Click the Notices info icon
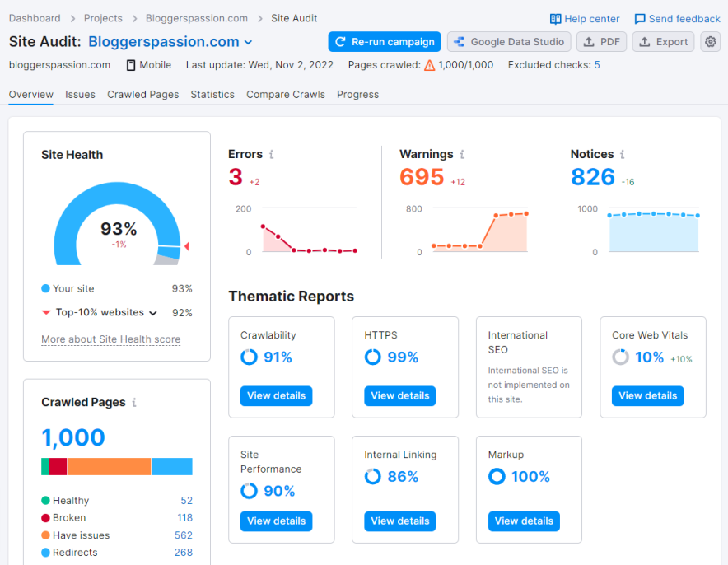The height and width of the screenshot is (565, 728). tap(622, 154)
